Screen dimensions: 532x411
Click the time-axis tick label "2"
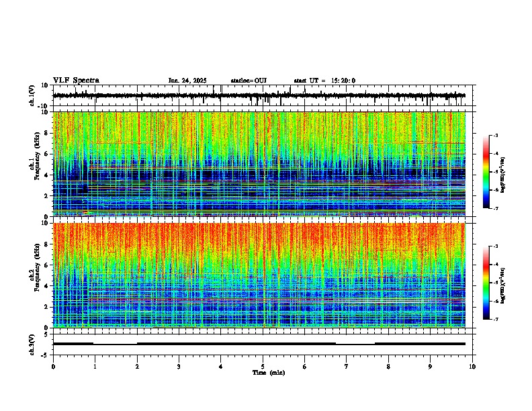coord(137,367)
